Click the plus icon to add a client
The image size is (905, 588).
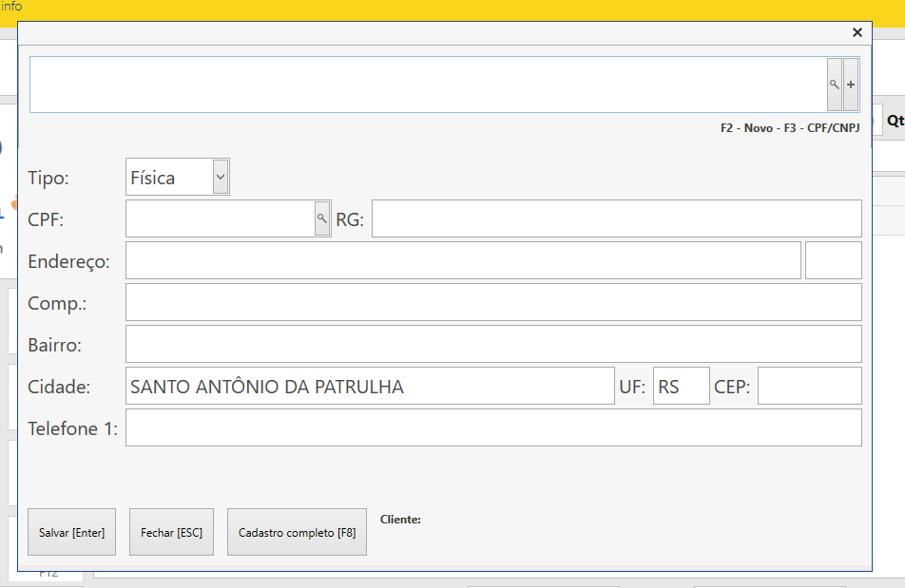[851, 85]
